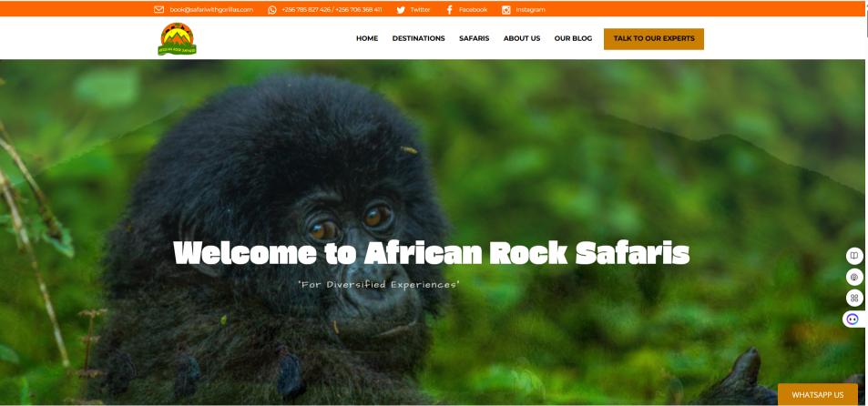Click the WhatsApp phone icon in top bar
This screenshot has width=868, height=406.
click(271, 9)
